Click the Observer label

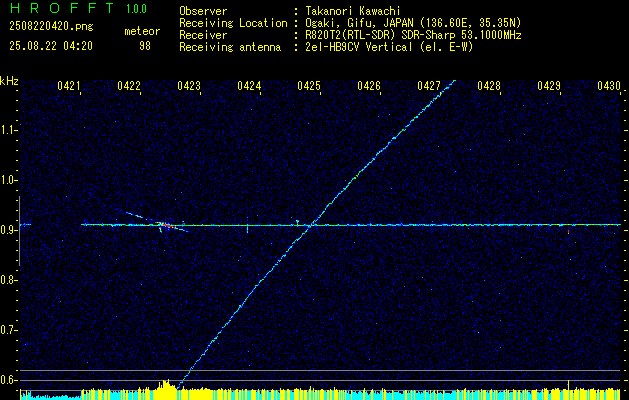(203, 11)
